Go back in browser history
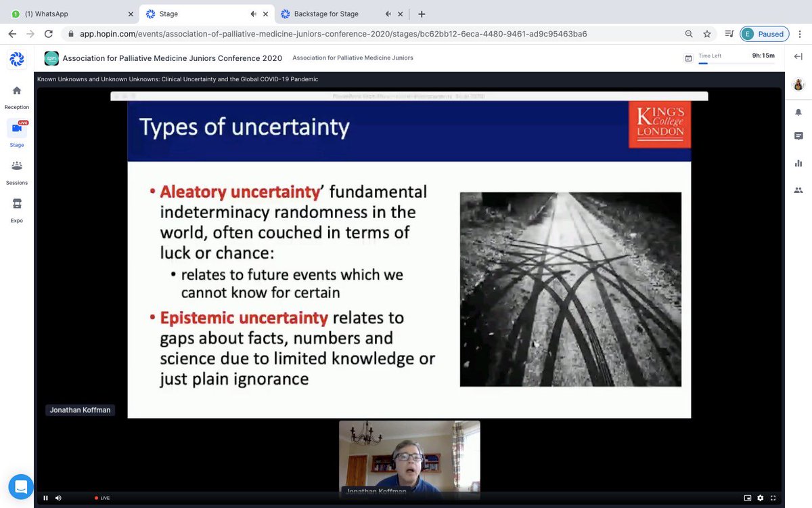This screenshot has height=508, width=812. tap(12, 34)
